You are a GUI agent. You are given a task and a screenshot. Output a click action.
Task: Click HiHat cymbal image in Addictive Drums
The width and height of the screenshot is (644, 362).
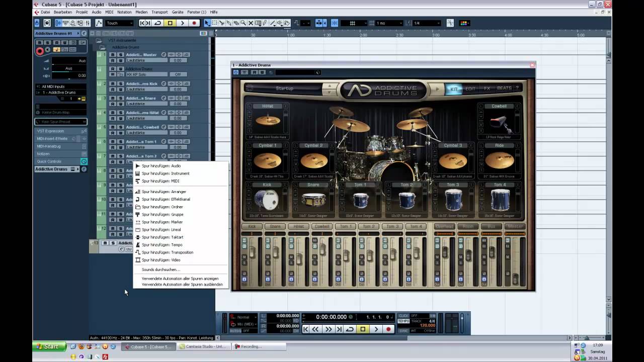click(x=268, y=121)
